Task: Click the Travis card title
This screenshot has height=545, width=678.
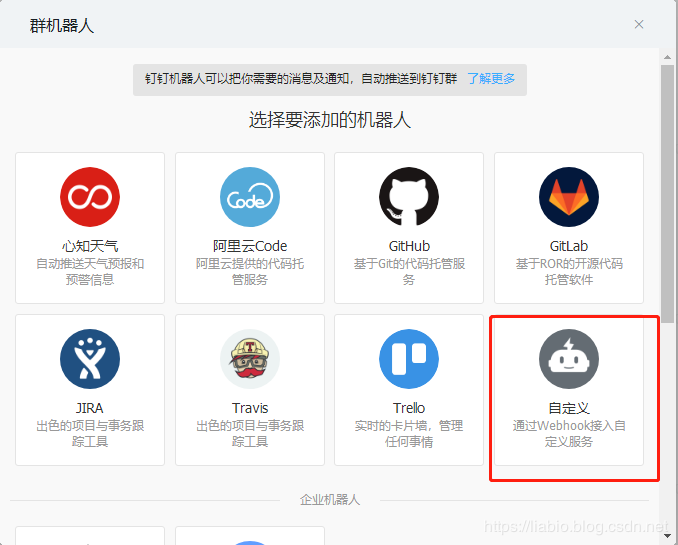Action: coord(250,408)
